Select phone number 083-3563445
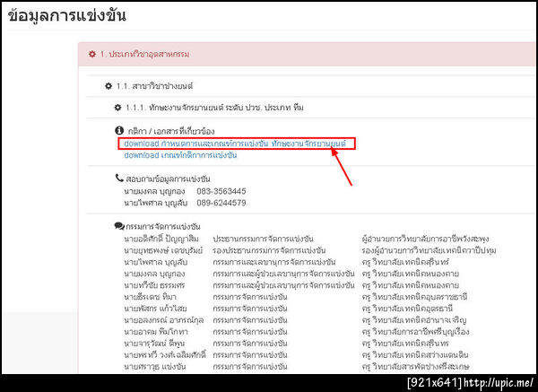This screenshot has height=392, width=538. click(x=221, y=191)
